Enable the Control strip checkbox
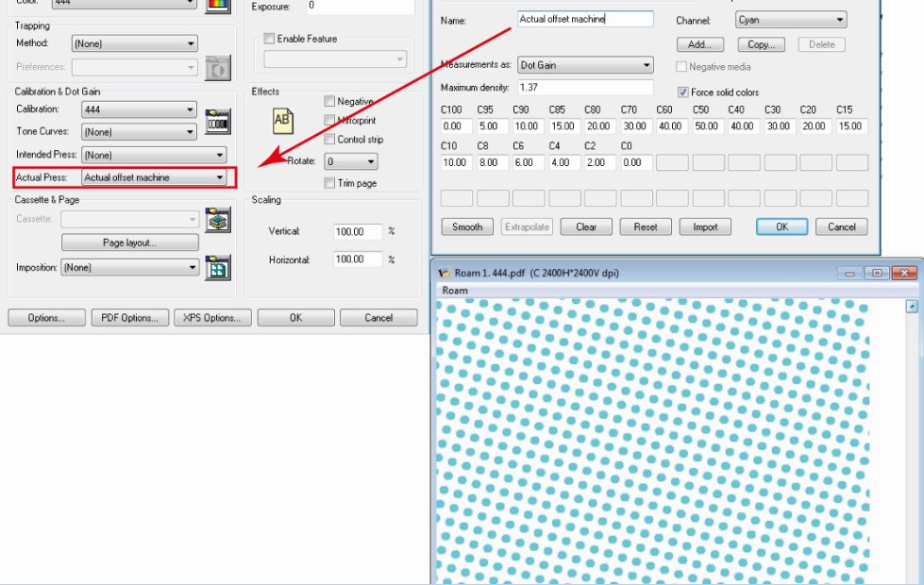Screen dimensions: 924x585 (x=329, y=139)
